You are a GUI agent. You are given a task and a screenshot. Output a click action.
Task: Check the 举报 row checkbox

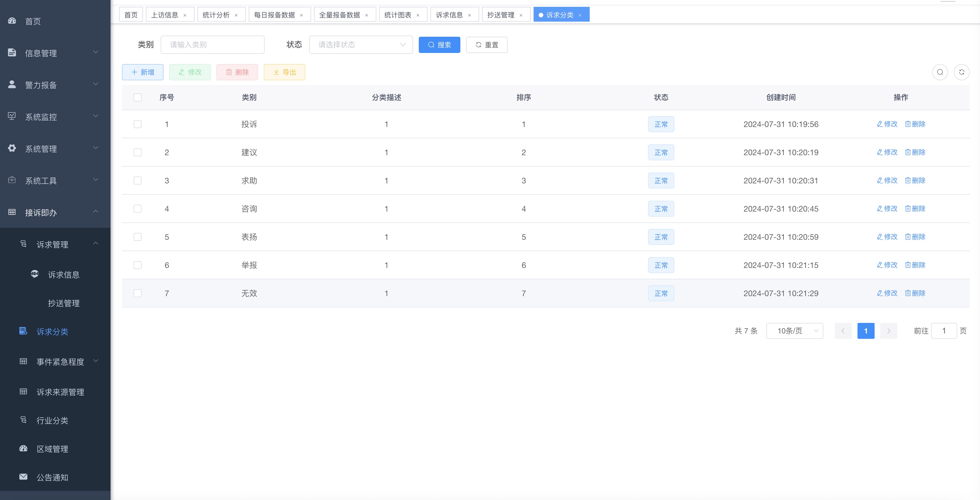pyautogui.click(x=138, y=265)
